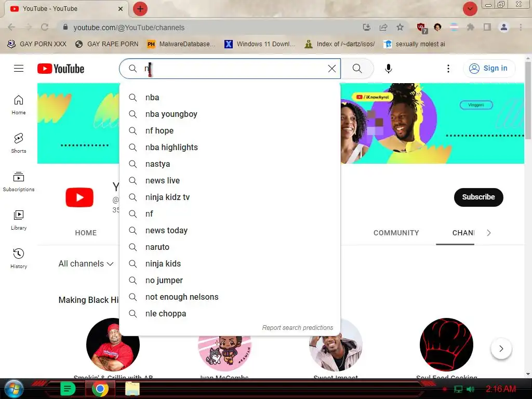This screenshot has height=399, width=532.
Task: Open Subscriptions in the sidebar
Action: coord(19,181)
